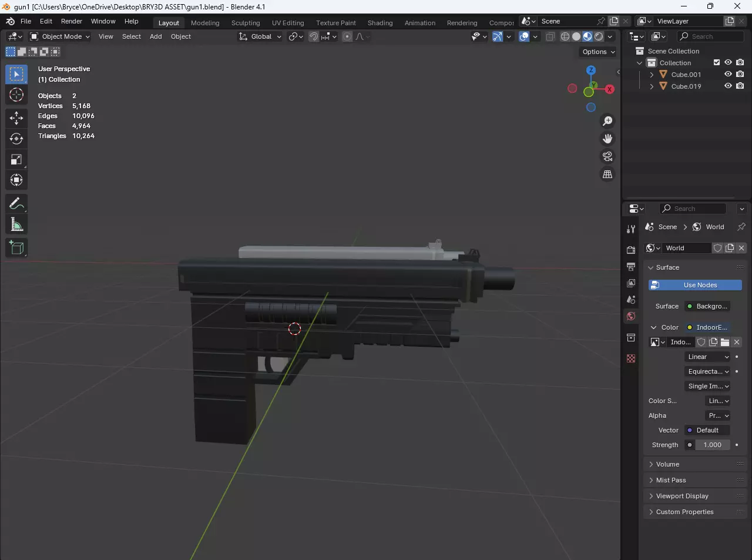Image resolution: width=752 pixels, height=560 pixels.
Task: Uncheck the Collection exclude checkbox
Action: pos(717,62)
